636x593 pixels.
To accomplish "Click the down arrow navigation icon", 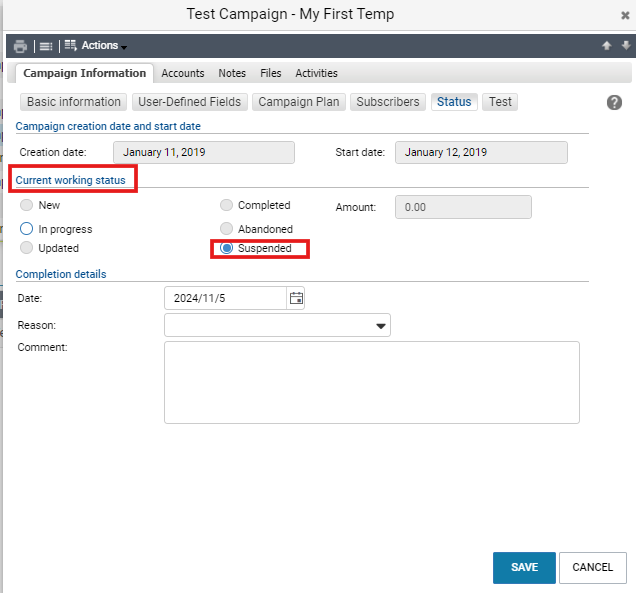I will pos(626,45).
